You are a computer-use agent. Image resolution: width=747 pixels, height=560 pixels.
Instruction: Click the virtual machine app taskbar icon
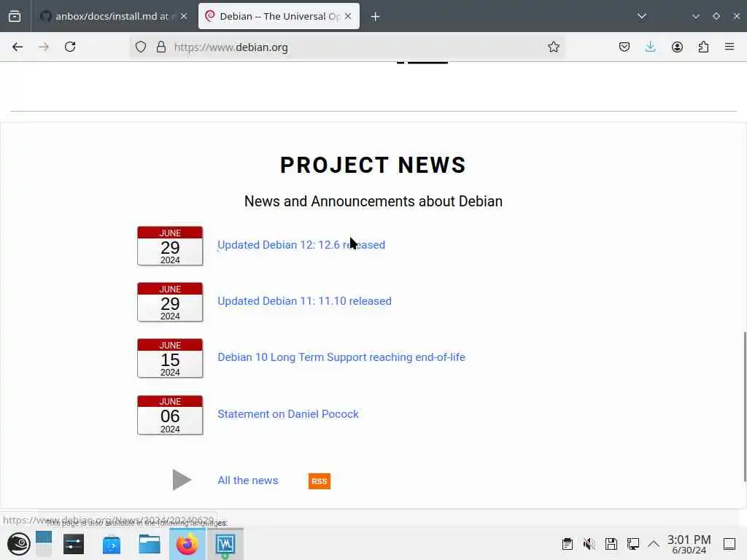tap(225, 544)
